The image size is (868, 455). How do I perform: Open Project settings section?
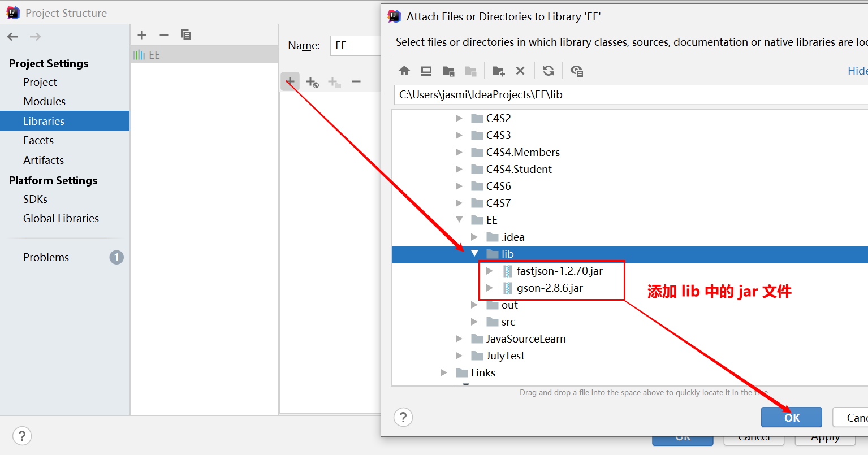pyautogui.click(x=40, y=82)
